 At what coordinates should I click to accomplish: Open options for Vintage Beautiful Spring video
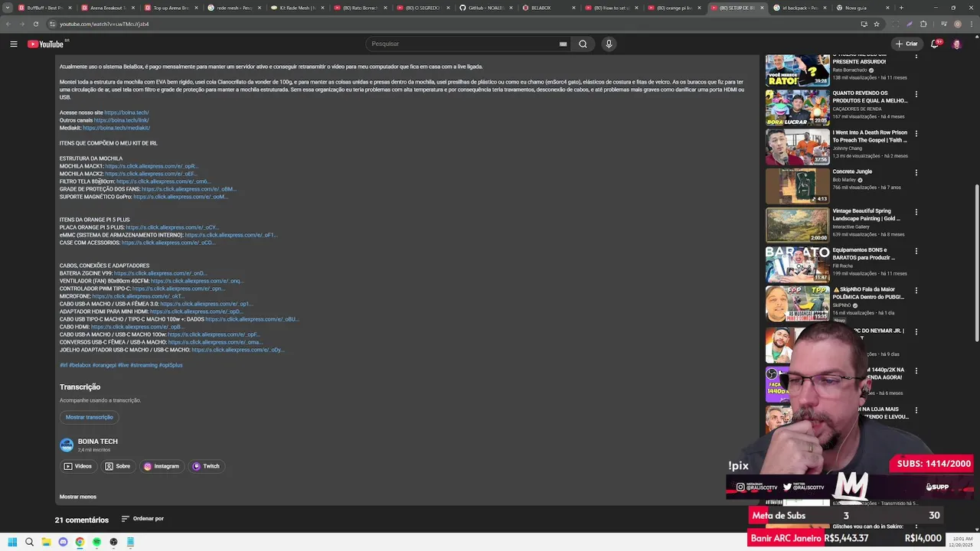(916, 212)
